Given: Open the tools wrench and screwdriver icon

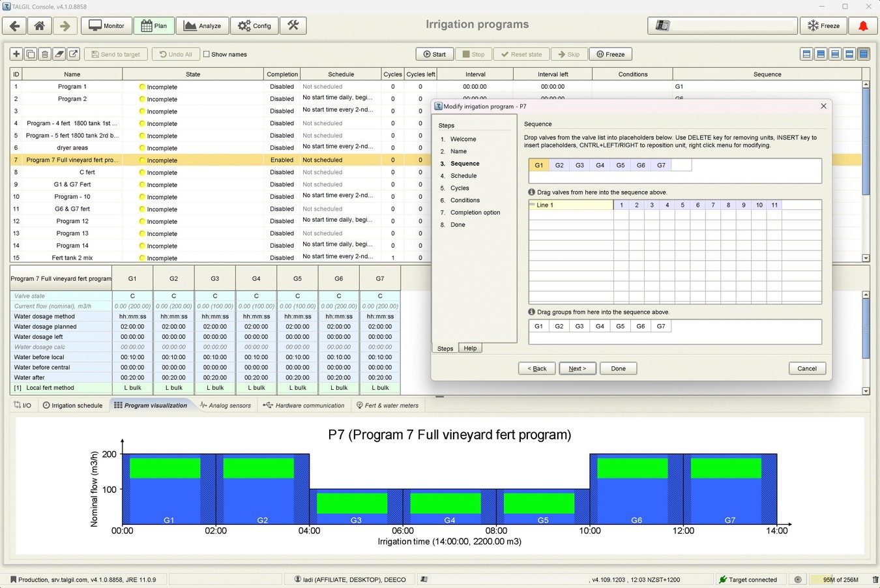Looking at the screenshot, I should tap(293, 26).
